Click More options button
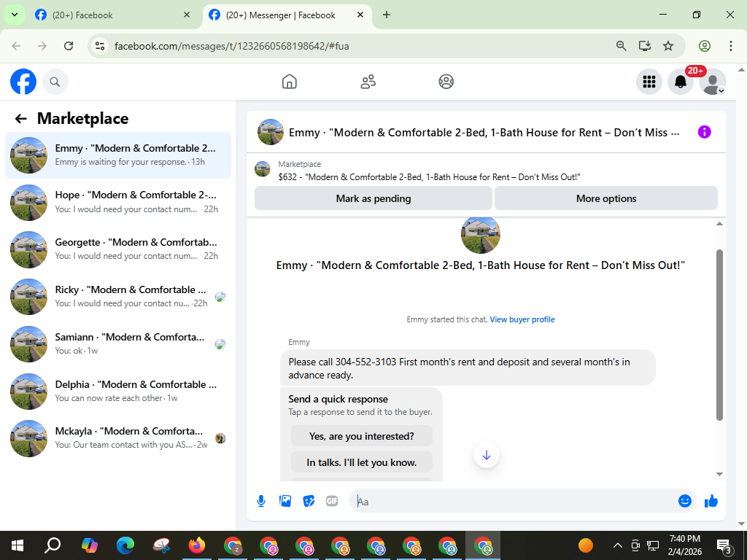Screen dimensions: 747x560 (x=606, y=198)
